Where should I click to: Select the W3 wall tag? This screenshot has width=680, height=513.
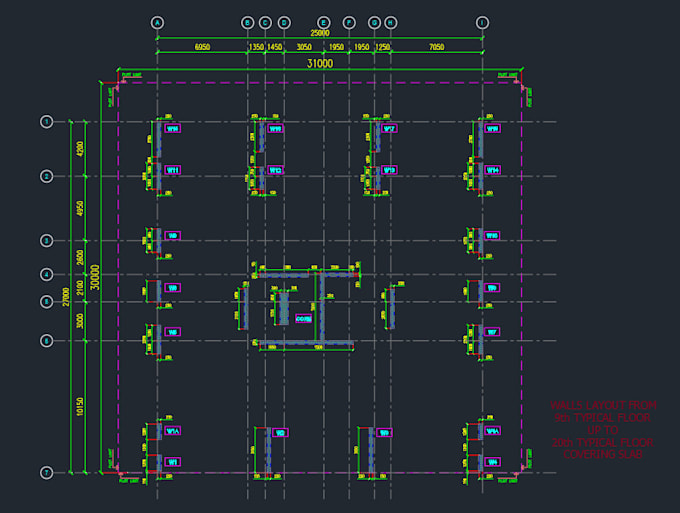click(x=384, y=432)
